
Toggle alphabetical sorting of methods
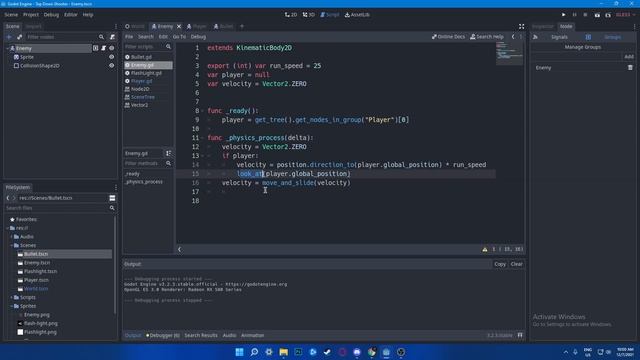coord(168,153)
